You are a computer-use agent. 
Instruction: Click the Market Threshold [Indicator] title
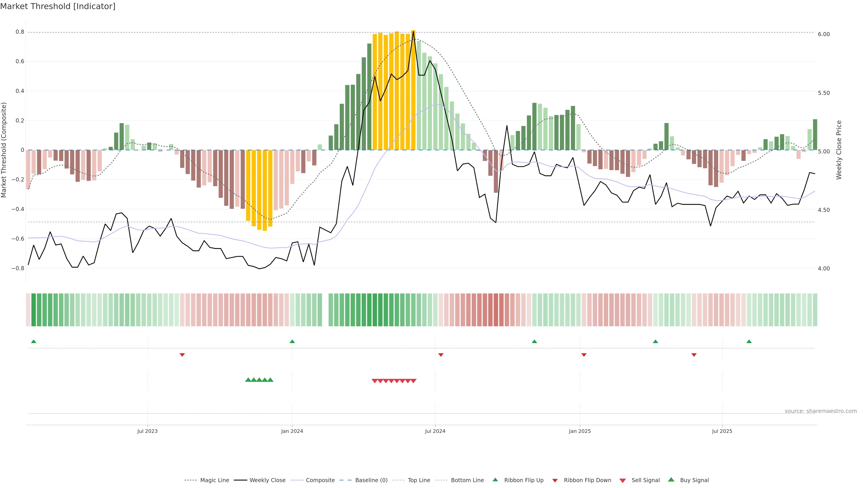[x=58, y=6]
